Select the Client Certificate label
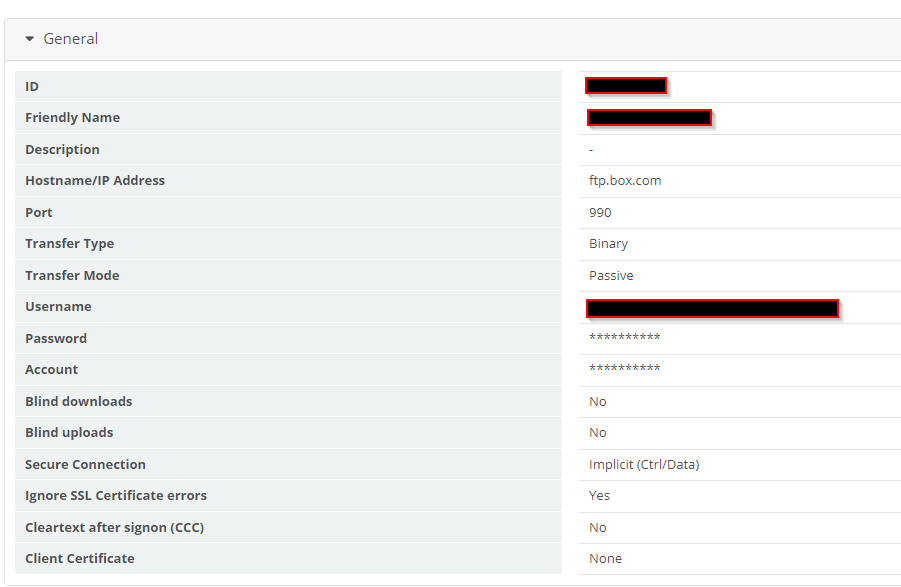Viewport: 901px width, 587px height. [x=79, y=558]
